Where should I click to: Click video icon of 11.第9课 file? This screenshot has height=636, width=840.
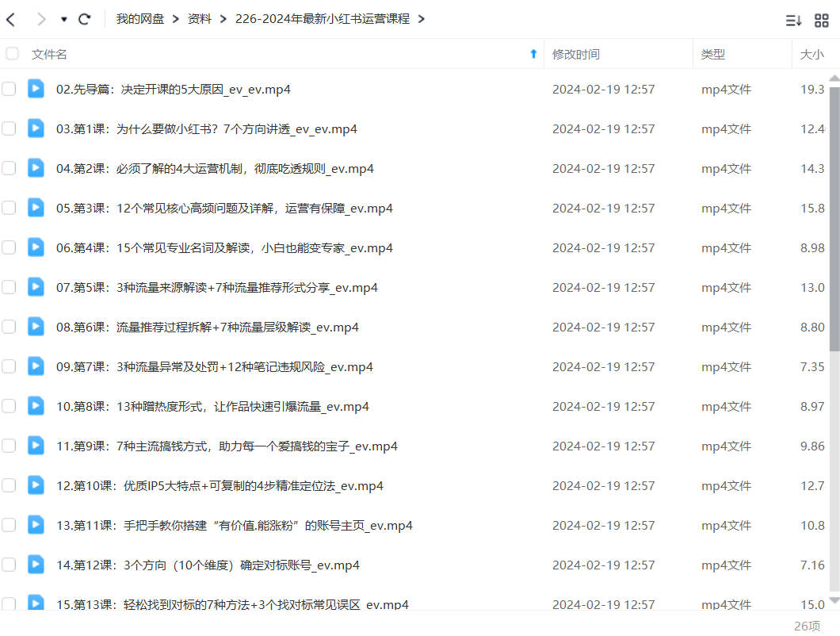pyautogui.click(x=36, y=446)
